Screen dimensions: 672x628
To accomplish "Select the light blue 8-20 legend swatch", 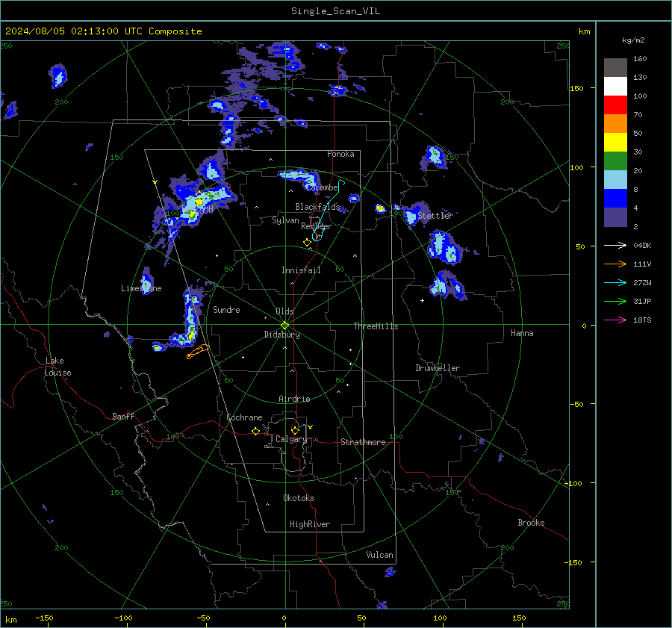I will coord(615,180).
